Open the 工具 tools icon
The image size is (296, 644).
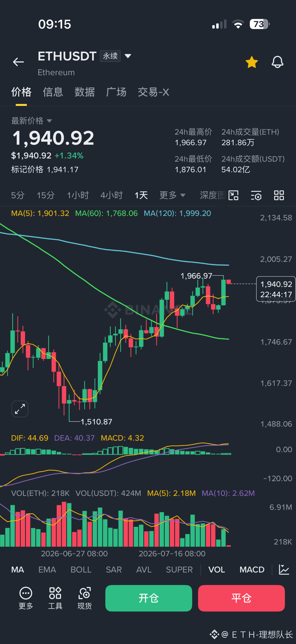(x=55, y=598)
